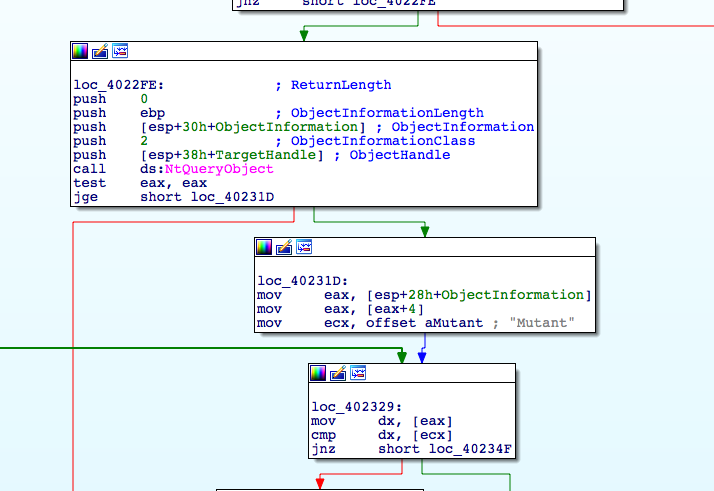714x491 pixels.
Task: Click the ebp register in the push instruction
Action: point(151,113)
